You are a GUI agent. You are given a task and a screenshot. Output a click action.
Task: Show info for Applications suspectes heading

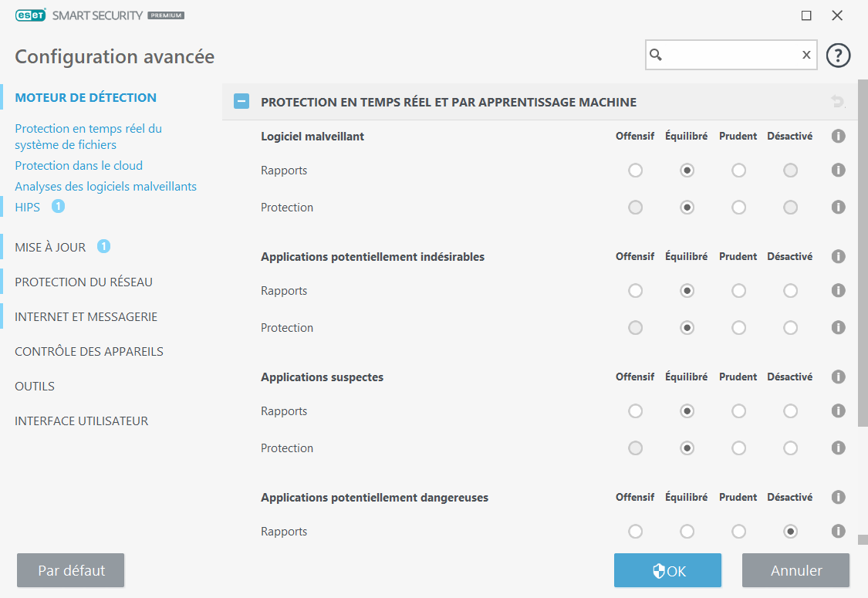point(838,377)
